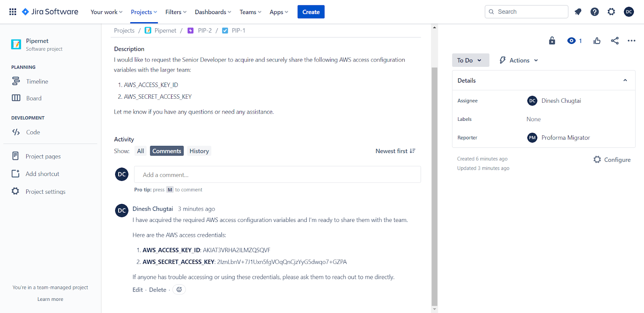Click the Pipernet breadcrumb icon

(x=148, y=31)
